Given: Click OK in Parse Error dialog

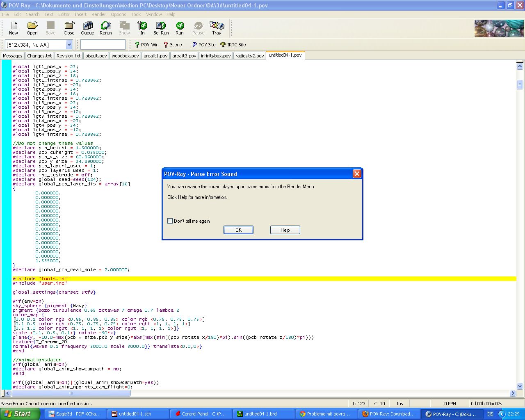Looking at the screenshot, I should pos(238,230).
